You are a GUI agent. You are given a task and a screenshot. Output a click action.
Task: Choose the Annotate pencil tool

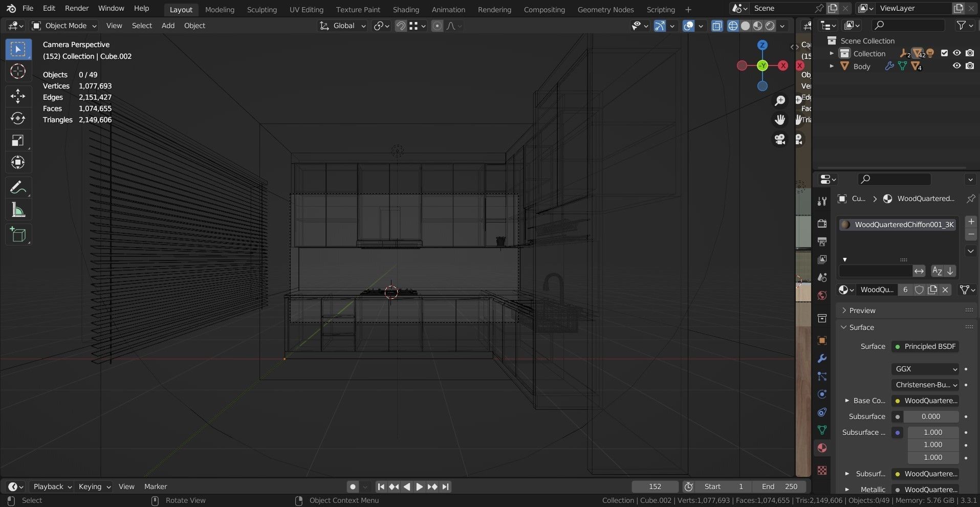(18, 188)
